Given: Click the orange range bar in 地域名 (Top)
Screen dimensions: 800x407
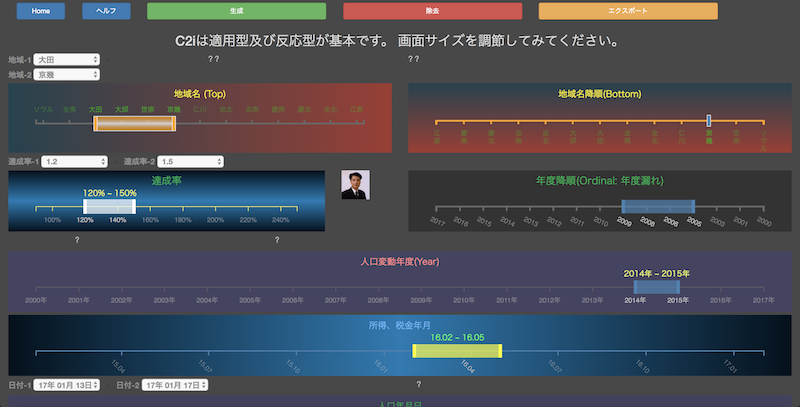Looking at the screenshot, I should (x=134, y=123).
